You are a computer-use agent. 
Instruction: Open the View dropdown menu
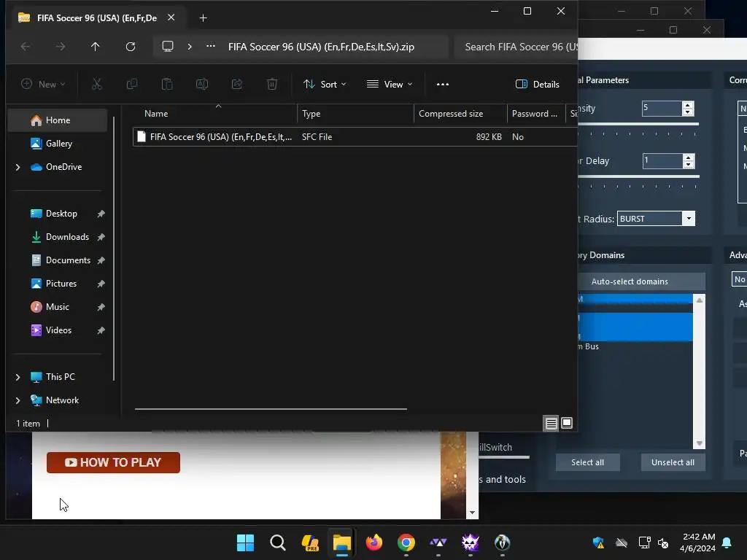coord(390,85)
